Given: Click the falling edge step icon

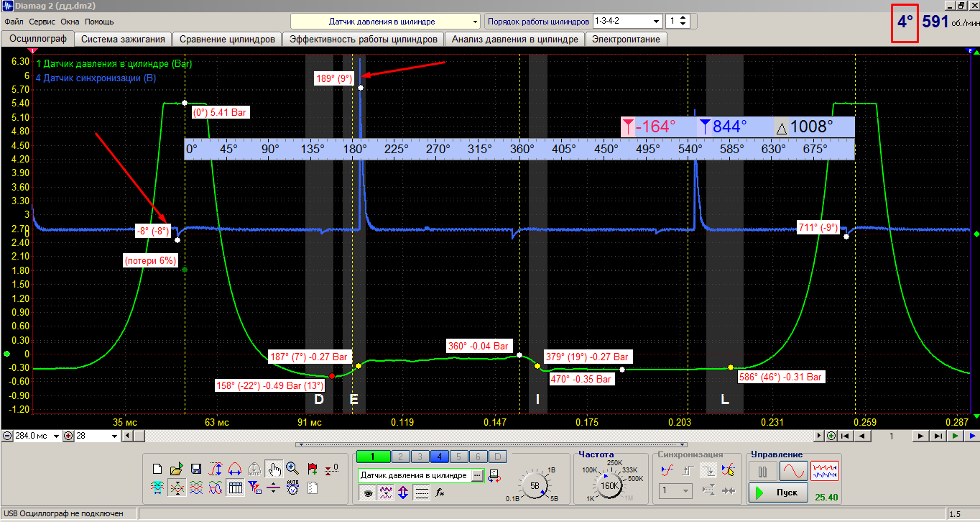Looking at the screenshot, I should [708, 470].
